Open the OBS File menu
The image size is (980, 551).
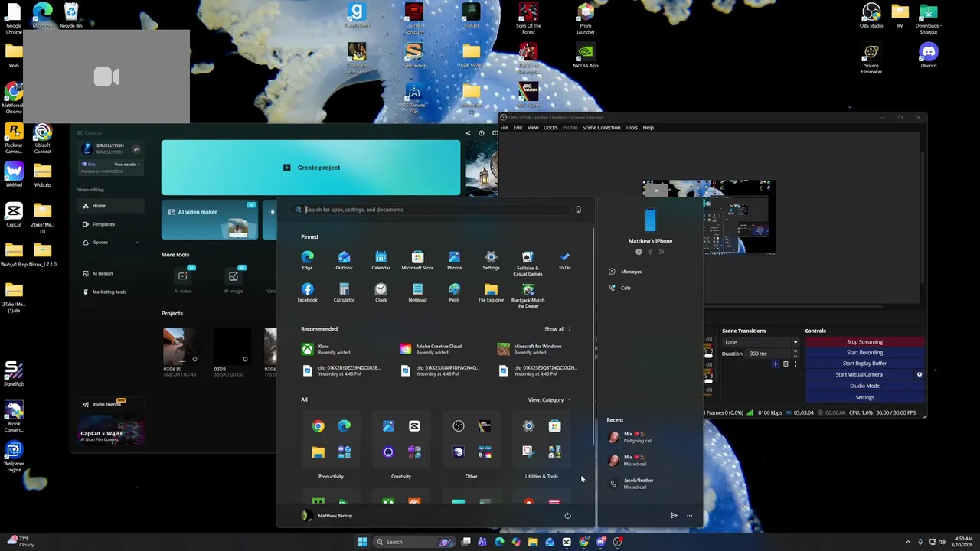click(x=504, y=128)
